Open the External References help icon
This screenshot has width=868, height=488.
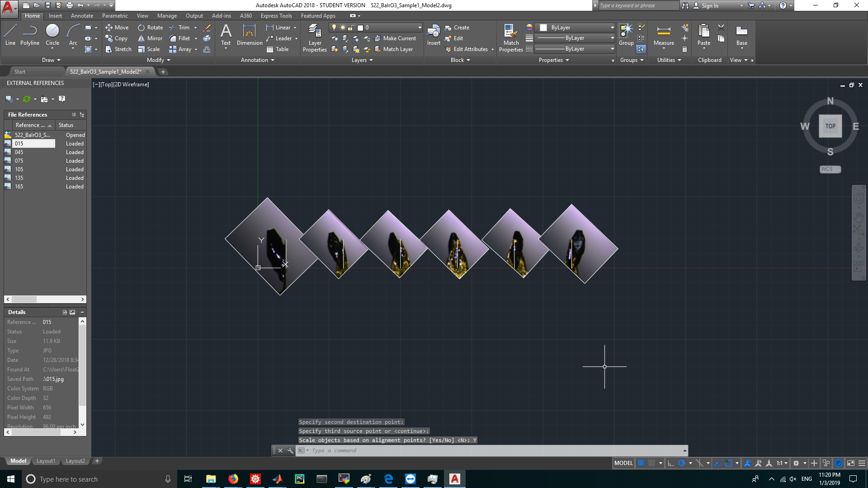pos(62,99)
